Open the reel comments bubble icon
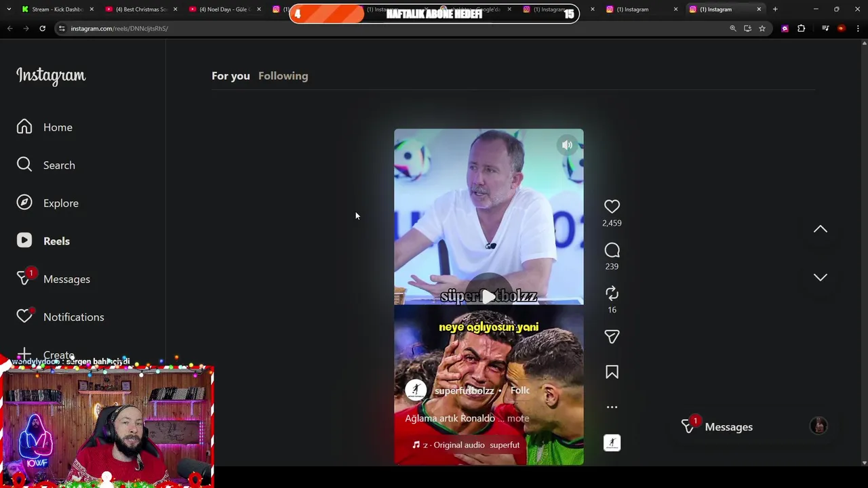Image resolution: width=868 pixels, height=488 pixels. pyautogui.click(x=612, y=250)
